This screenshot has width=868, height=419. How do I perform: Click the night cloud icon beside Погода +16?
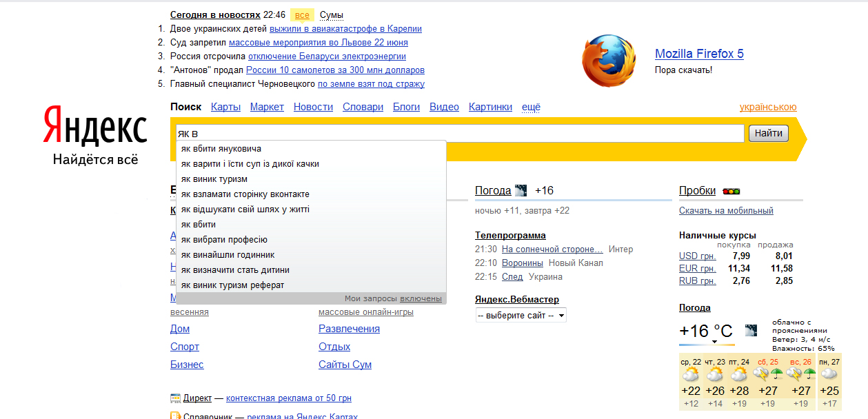[521, 191]
